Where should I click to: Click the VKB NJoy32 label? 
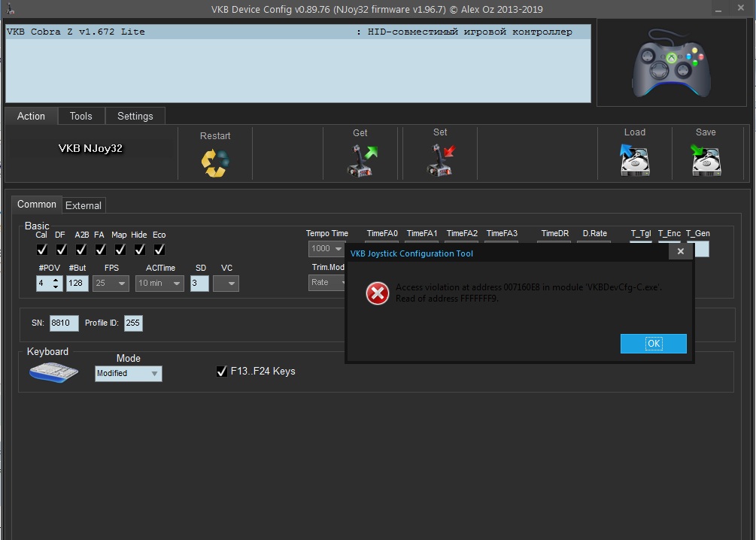90,148
